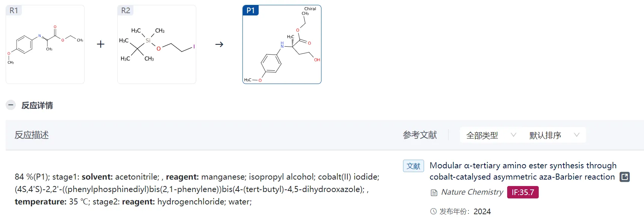Open the 默认排序 sort order dropdown

click(x=554, y=135)
